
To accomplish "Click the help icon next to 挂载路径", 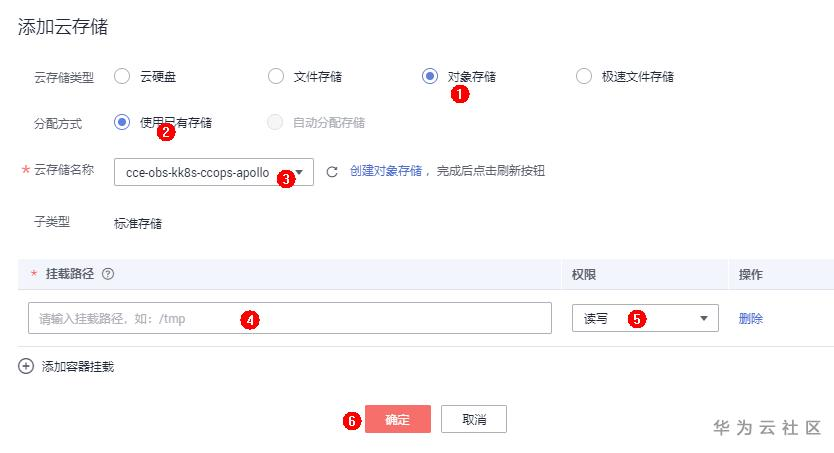I will [x=108, y=274].
